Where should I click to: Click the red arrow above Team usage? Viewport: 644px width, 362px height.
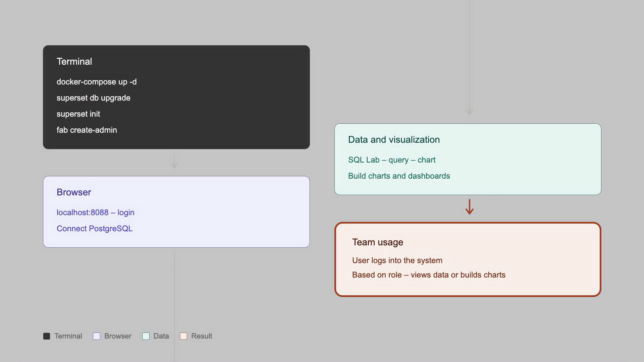point(469,207)
